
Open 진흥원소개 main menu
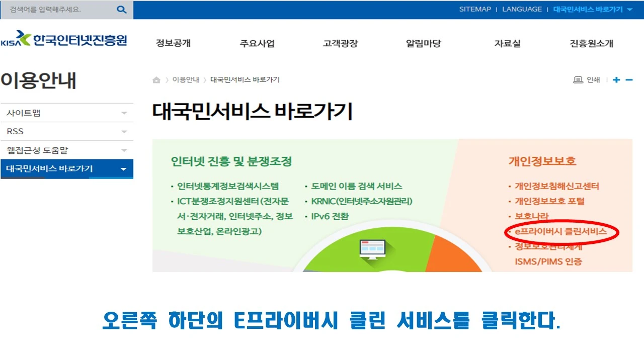[x=591, y=43]
